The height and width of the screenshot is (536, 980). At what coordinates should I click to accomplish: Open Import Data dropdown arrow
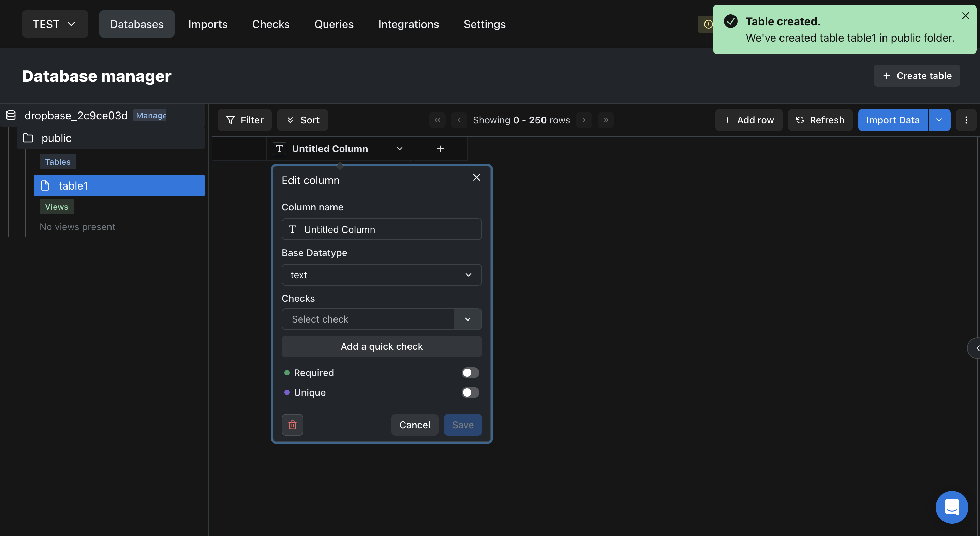click(939, 120)
